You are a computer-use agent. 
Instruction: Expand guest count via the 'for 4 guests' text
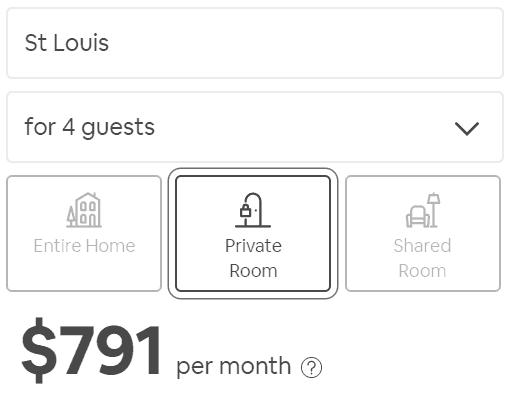point(90,127)
